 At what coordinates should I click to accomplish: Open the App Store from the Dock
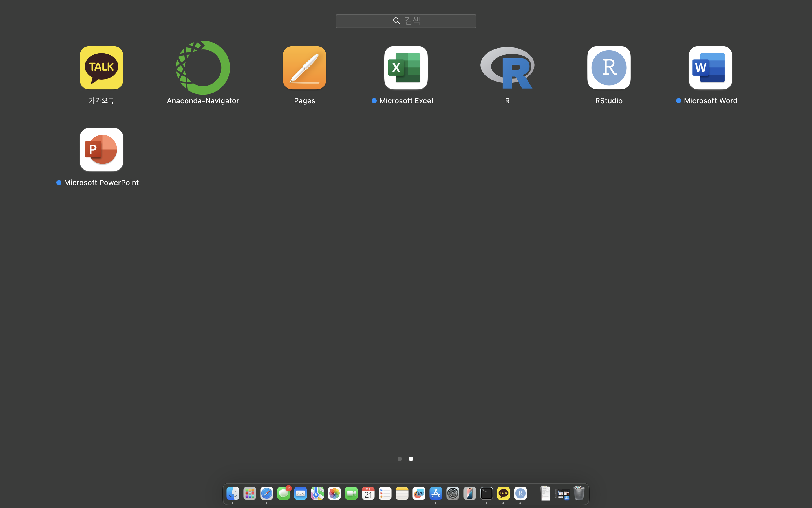tap(436, 493)
